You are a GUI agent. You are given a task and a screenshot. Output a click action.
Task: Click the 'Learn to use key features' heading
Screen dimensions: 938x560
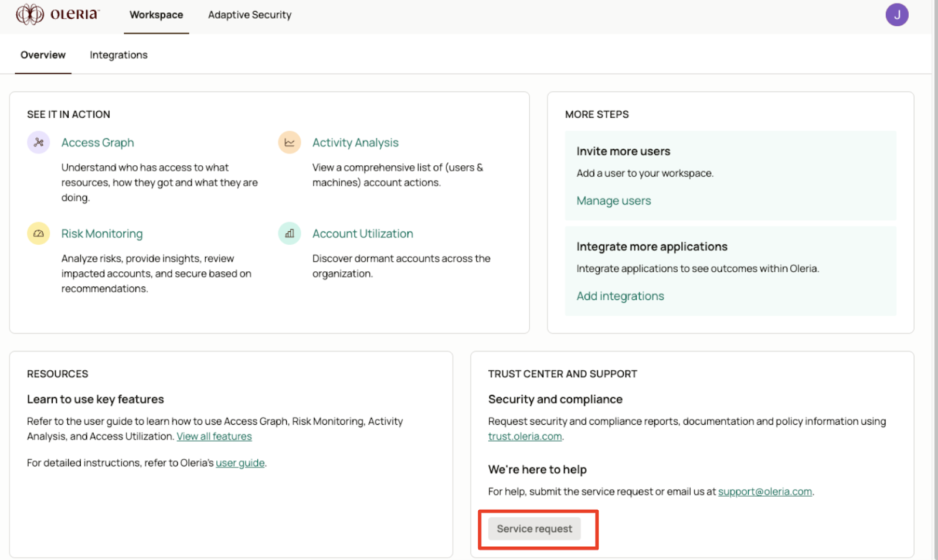(96, 399)
